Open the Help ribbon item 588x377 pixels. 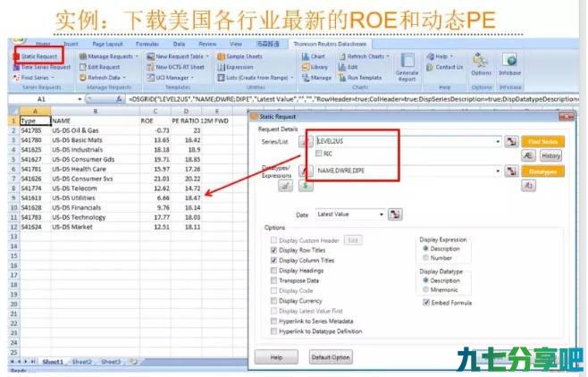440,56
